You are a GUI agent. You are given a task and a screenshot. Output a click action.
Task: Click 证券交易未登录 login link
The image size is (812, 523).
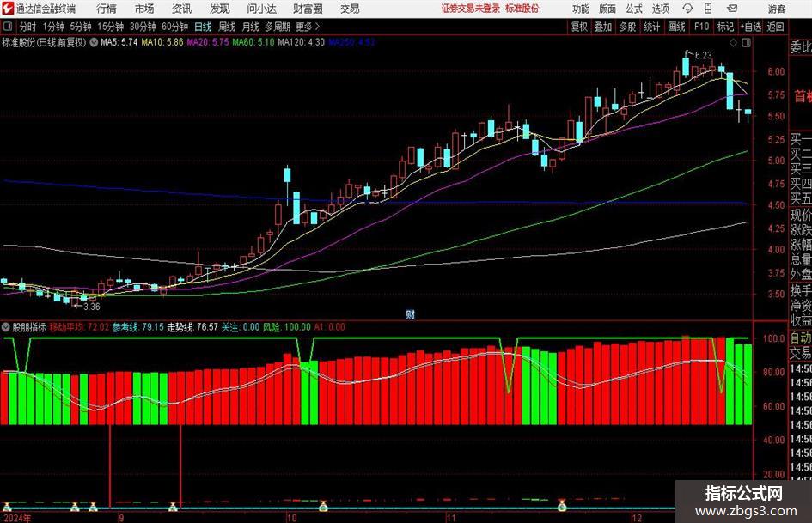click(x=470, y=9)
